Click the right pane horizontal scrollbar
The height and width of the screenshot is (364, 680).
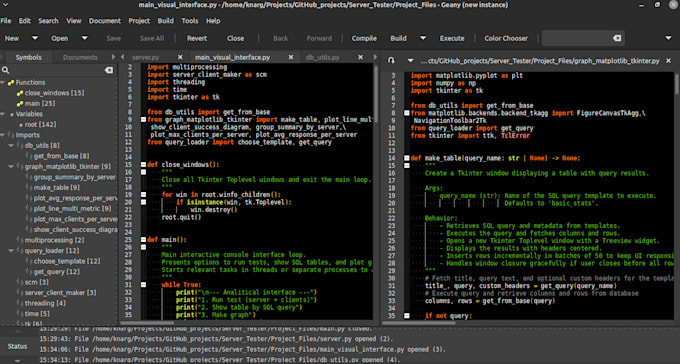click(418, 323)
